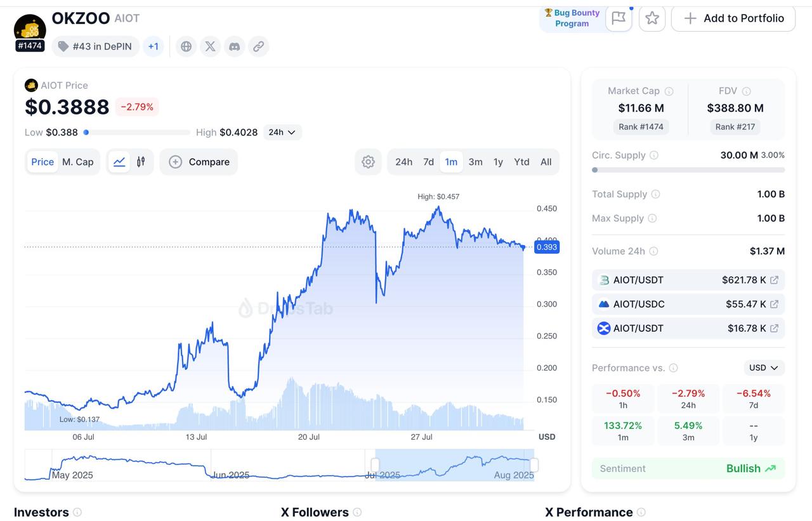This screenshot has height=521, width=812.
Task: Click the AIOT/USDC exchange logo
Action: coord(604,304)
